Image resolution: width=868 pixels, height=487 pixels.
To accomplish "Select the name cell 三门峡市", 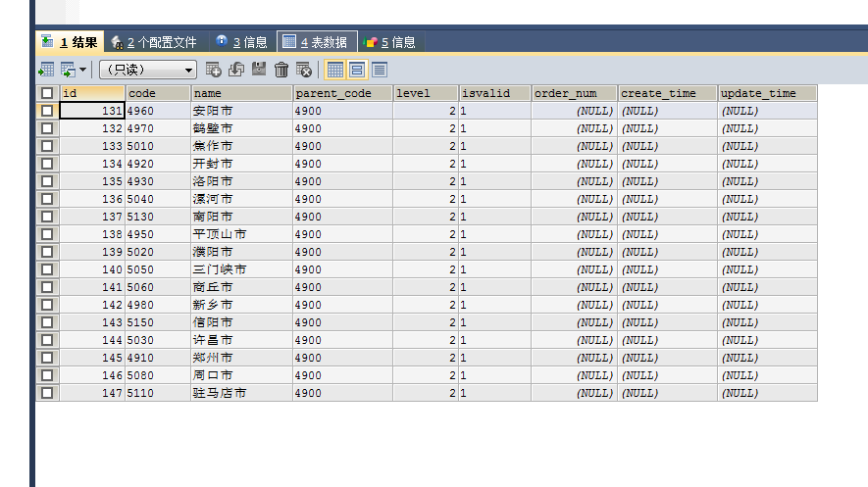I will (x=241, y=269).
